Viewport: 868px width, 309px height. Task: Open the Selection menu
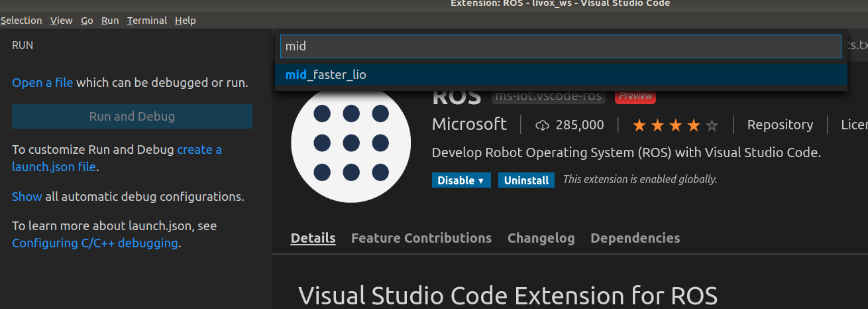pyautogui.click(x=21, y=21)
